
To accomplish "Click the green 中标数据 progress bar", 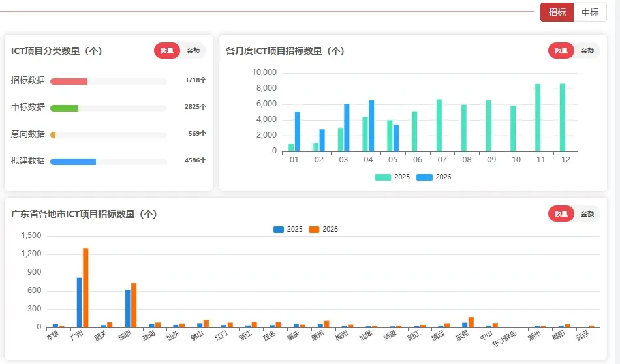I will point(64,108).
